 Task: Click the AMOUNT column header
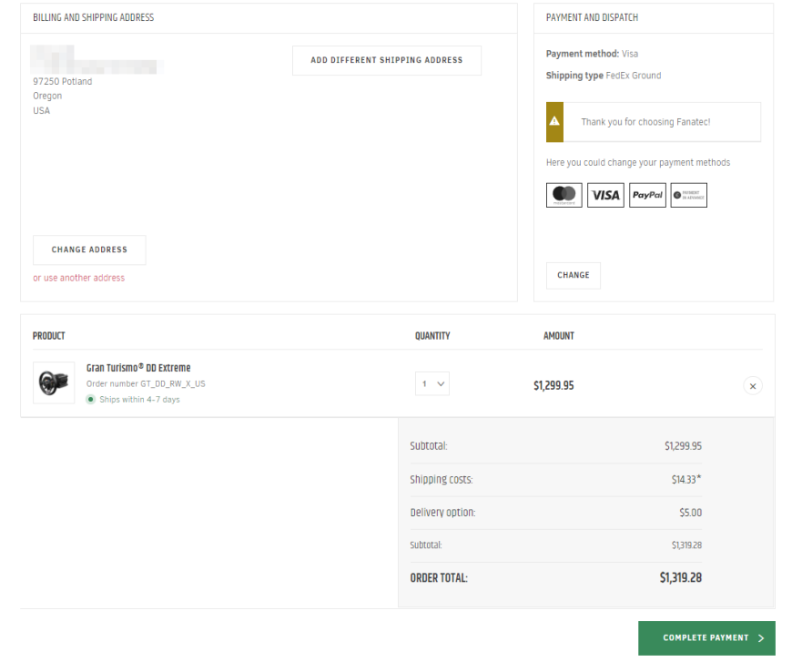point(559,336)
